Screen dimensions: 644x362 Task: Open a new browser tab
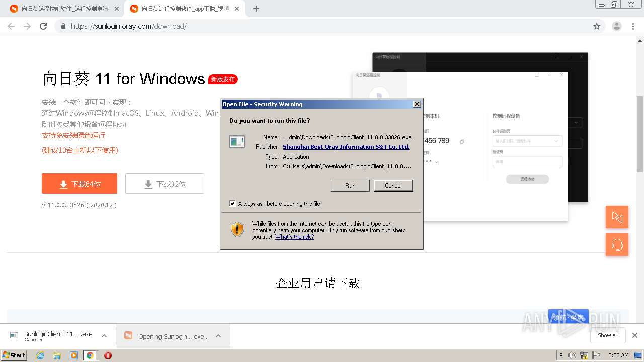pyautogui.click(x=256, y=9)
